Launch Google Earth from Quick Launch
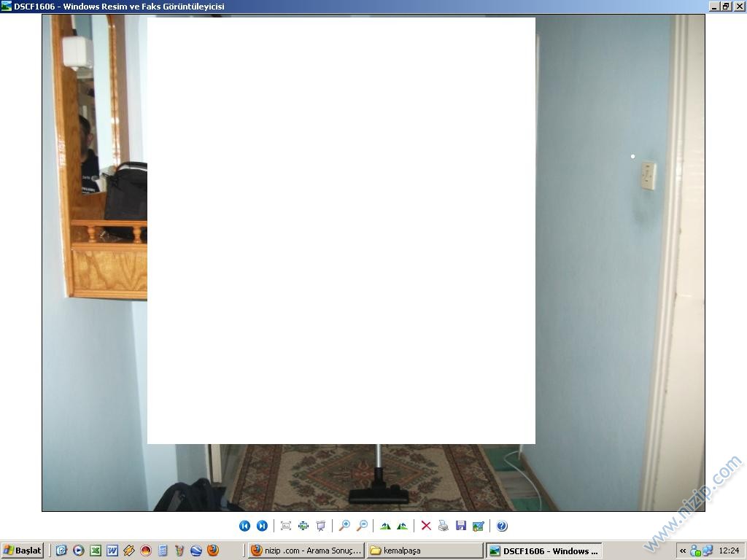The width and height of the screenshot is (747, 560). (x=196, y=551)
